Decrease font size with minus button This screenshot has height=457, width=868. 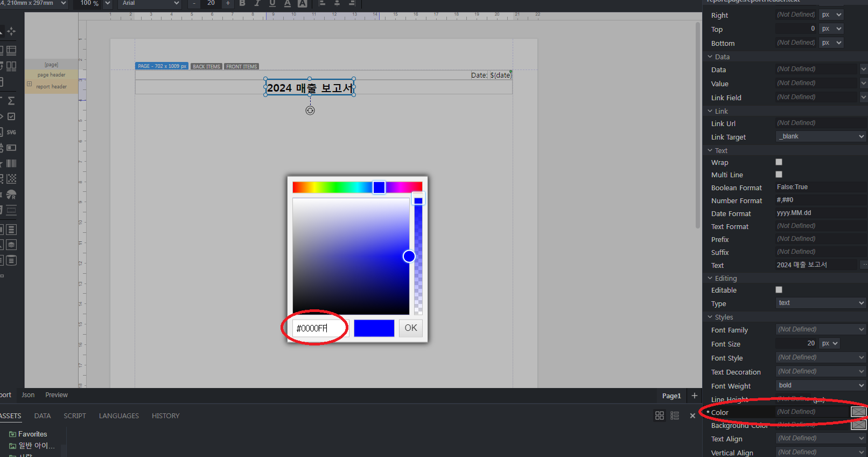click(194, 3)
